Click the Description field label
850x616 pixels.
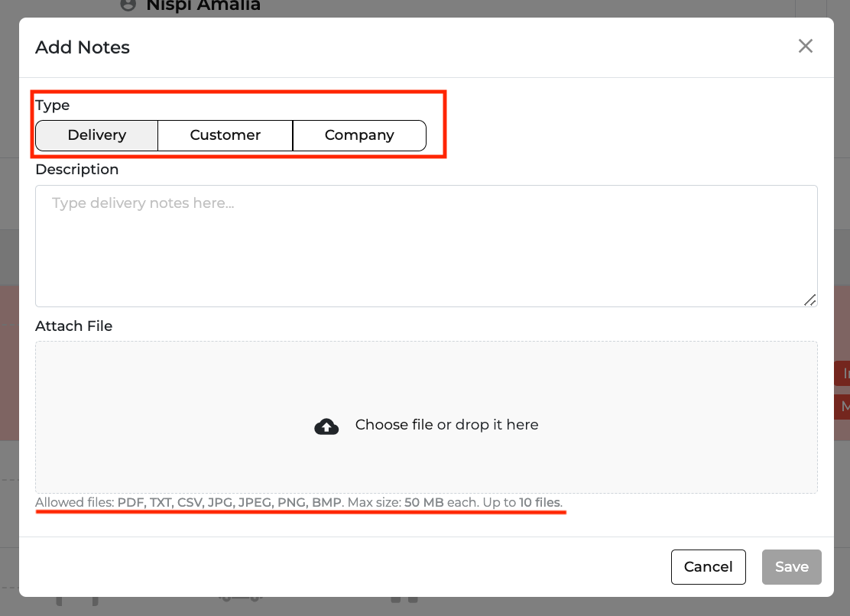coord(77,170)
